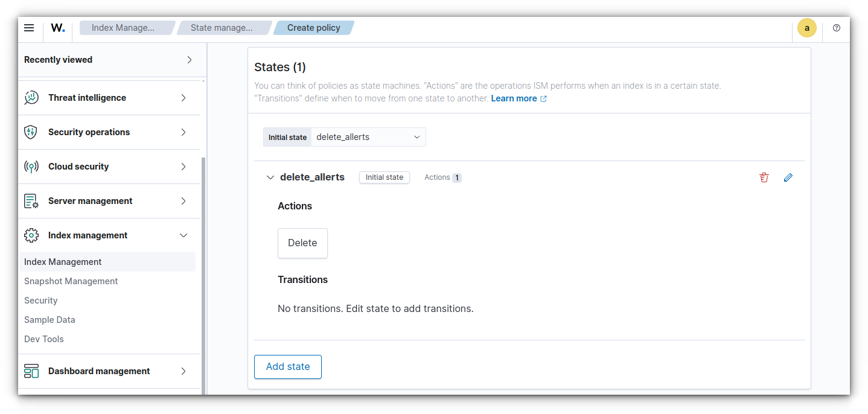Screen dimensions: 868x414
Task: Open the hamburger navigation menu
Action: (29, 28)
